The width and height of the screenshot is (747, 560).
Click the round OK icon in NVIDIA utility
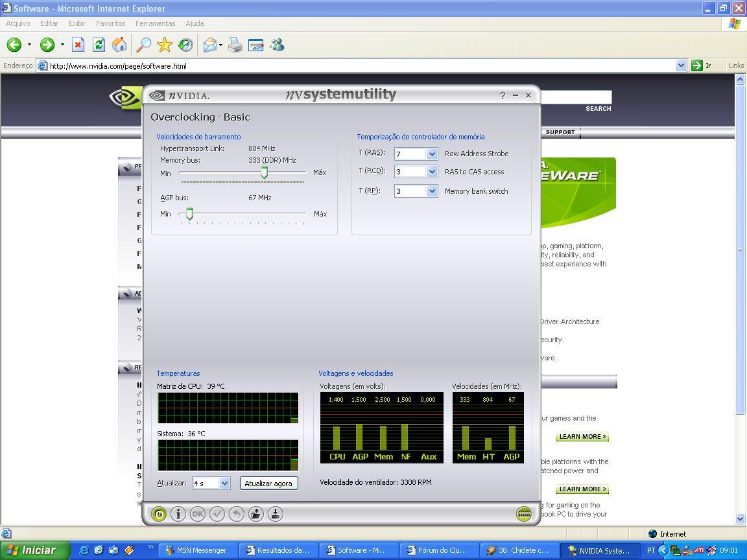click(x=198, y=514)
